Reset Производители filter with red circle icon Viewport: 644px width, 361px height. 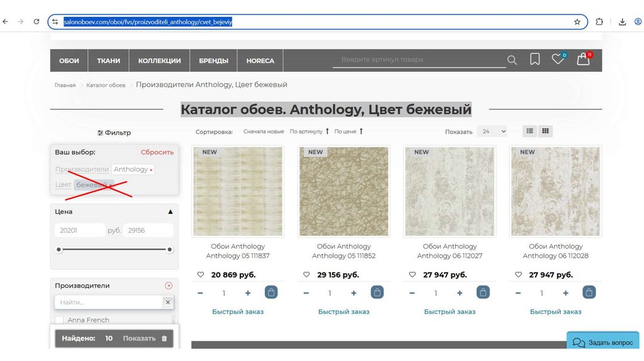pyautogui.click(x=169, y=286)
